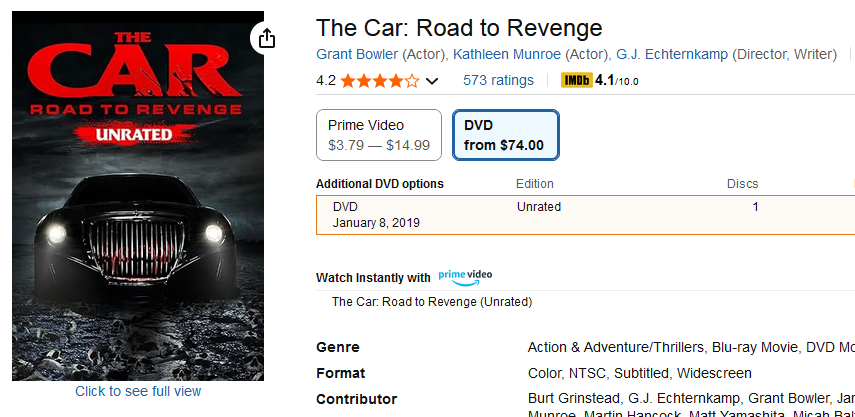Screen dimensions: 855x417
Task: Click the star rating icons
Action: (379, 81)
